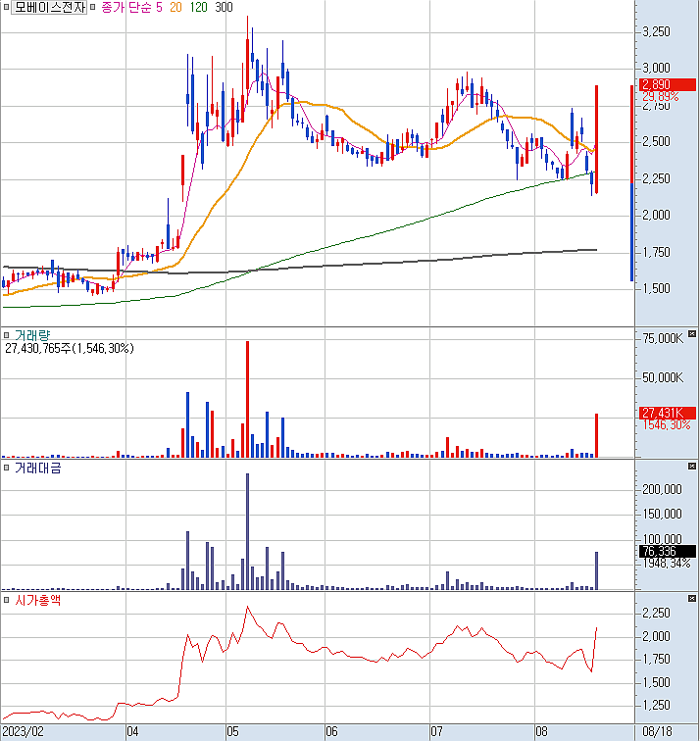Click the red 2,890 current price tag
This screenshot has width=700, height=741.
pyautogui.click(x=667, y=84)
